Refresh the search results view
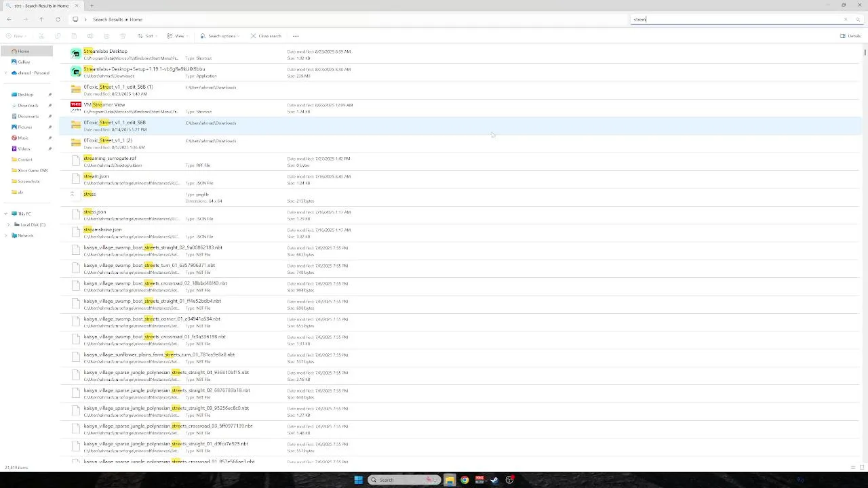868x488 pixels. point(58,20)
